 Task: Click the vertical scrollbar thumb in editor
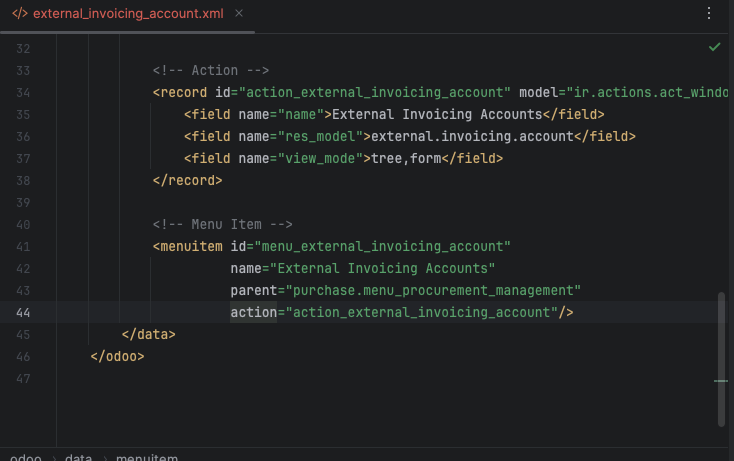pyautogui.click(x=721, y=359)
